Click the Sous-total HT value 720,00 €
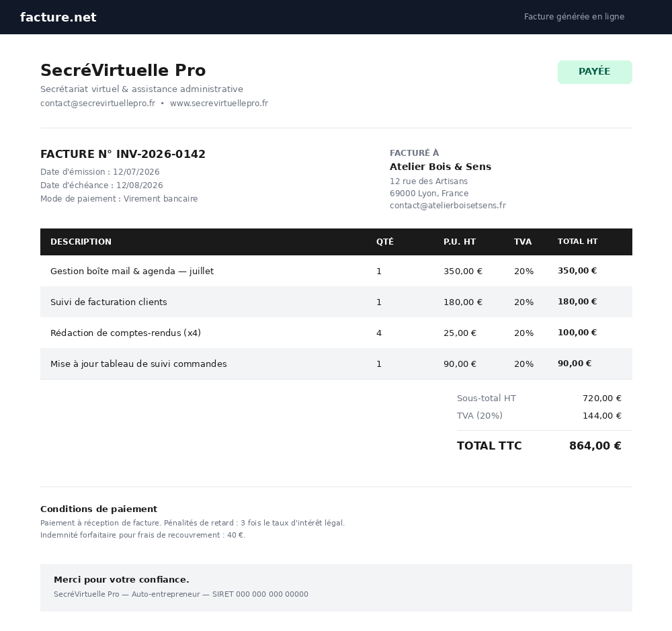 (601, 398)
